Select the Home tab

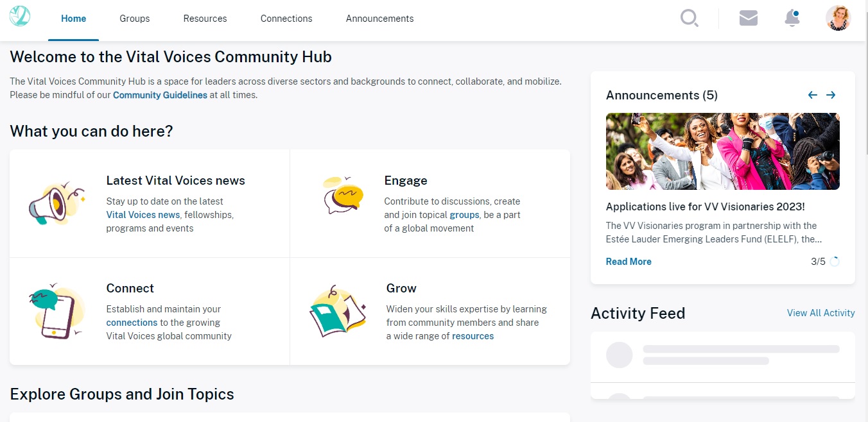click(x=73, y=19)
